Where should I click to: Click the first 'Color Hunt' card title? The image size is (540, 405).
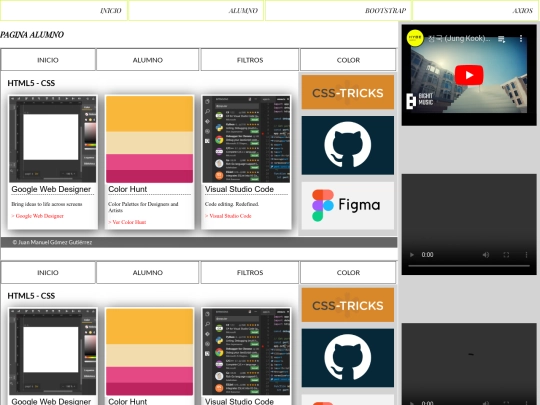(127, 189)
